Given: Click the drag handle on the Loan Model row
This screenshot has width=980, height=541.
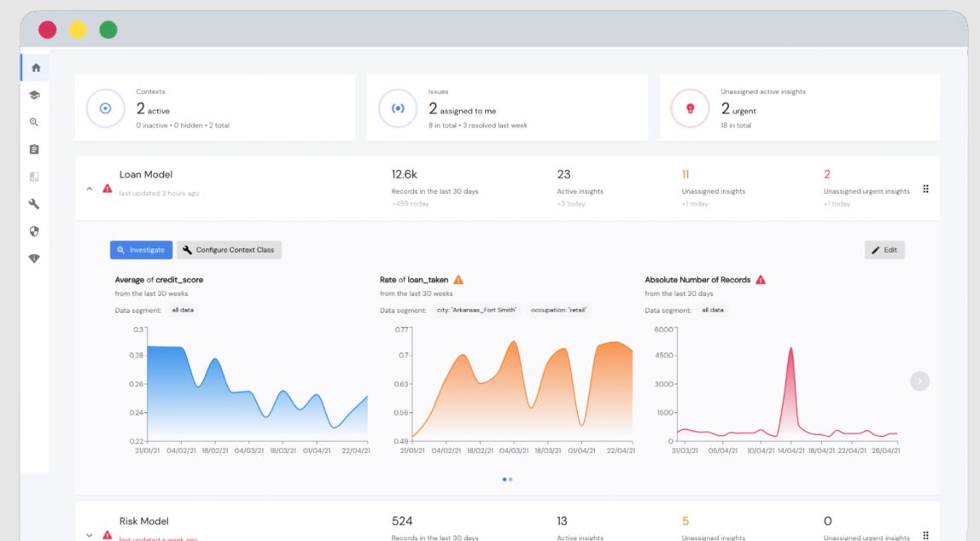Looking at the screenshot, I should coord(925,189).
